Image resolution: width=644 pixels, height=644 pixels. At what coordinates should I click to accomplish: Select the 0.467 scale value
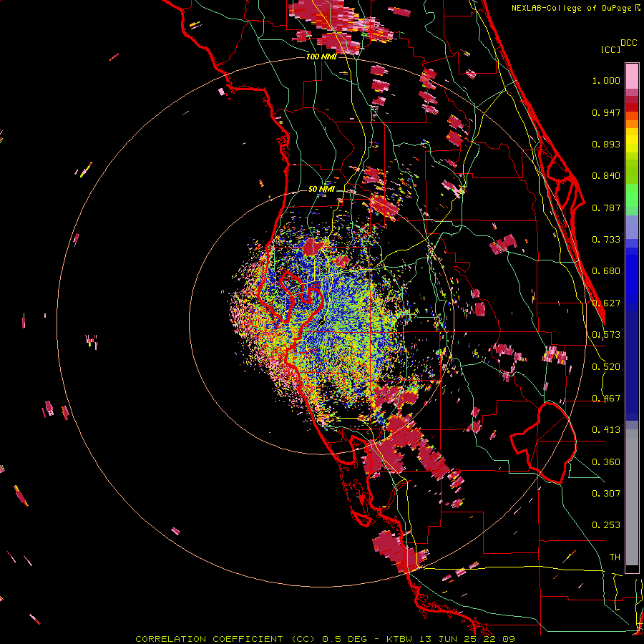click(606, 399)
